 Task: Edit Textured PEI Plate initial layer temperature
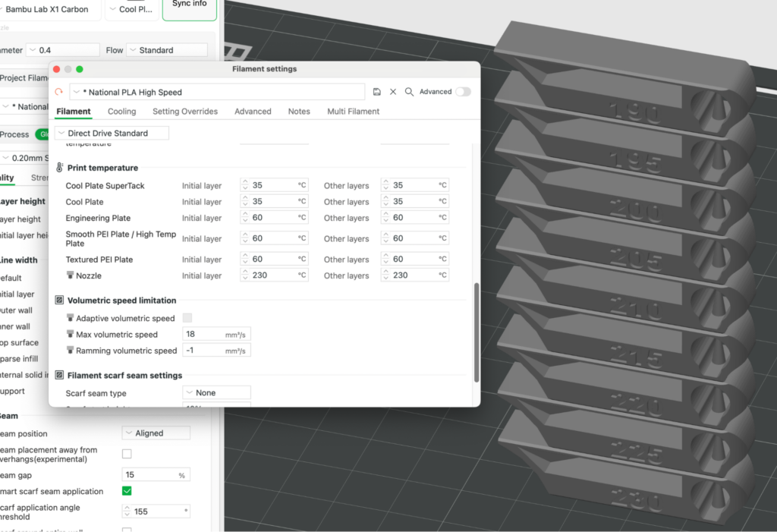click(x=274, y=259)
